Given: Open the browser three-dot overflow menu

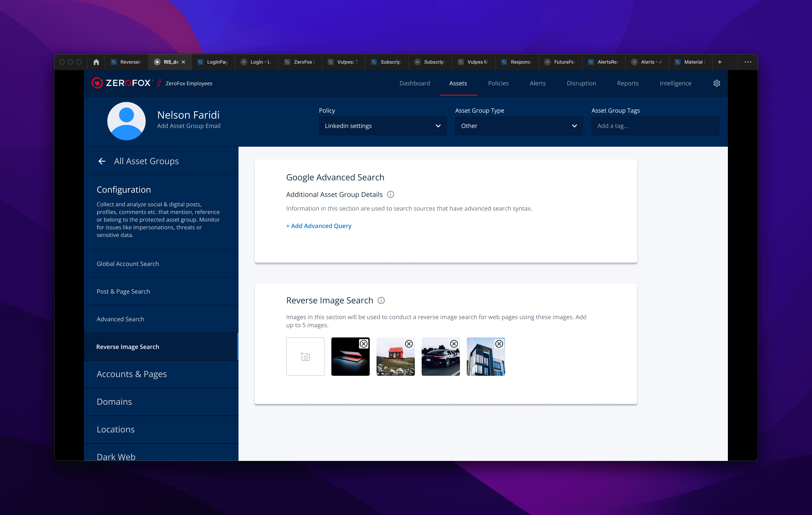Looking at the screenshot, I should 748,62.
